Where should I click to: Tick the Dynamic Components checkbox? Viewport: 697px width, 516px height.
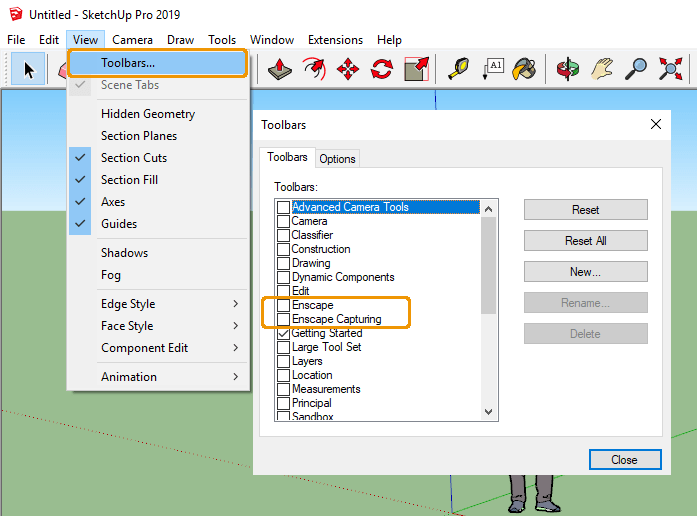tap(283, 277)
